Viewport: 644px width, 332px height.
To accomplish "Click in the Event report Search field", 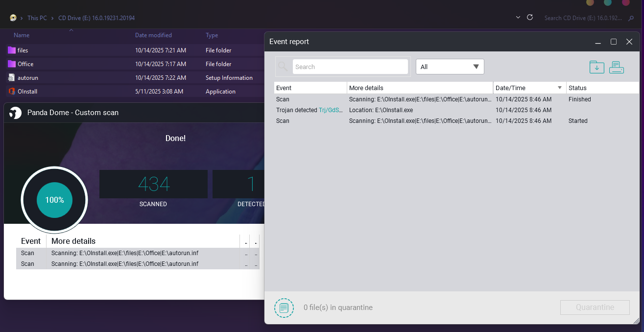I will coord(350,67).
